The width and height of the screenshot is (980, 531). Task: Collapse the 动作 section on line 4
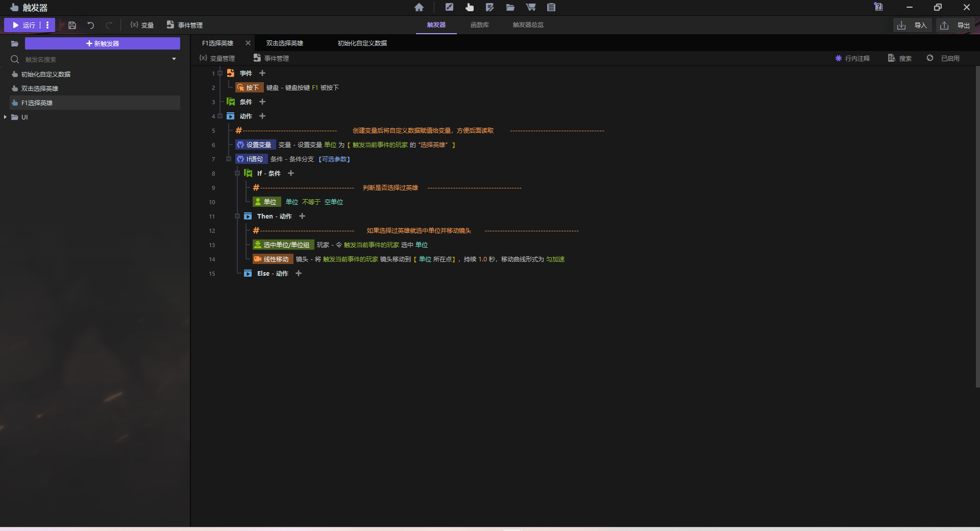pos(220,116)
